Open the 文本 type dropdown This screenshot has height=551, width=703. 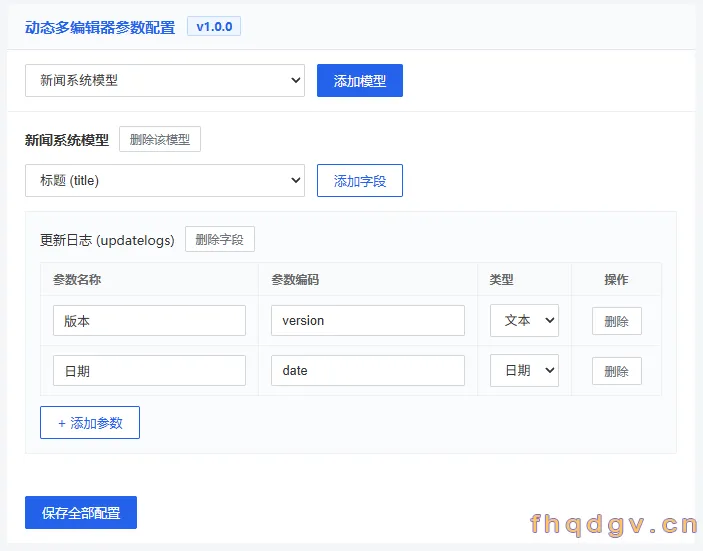[524, 321]
